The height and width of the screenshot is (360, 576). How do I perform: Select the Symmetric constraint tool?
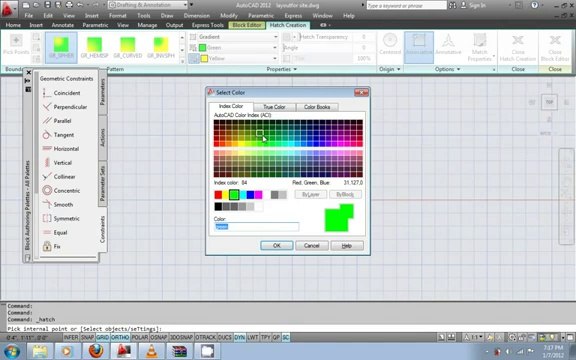click(x=61, y=219)
